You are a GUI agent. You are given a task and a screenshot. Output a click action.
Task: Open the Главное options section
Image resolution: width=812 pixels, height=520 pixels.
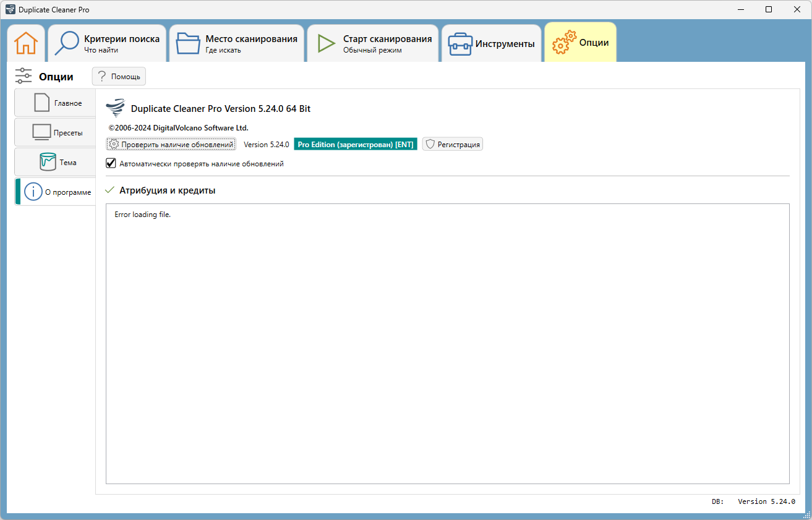coord(55,103)
